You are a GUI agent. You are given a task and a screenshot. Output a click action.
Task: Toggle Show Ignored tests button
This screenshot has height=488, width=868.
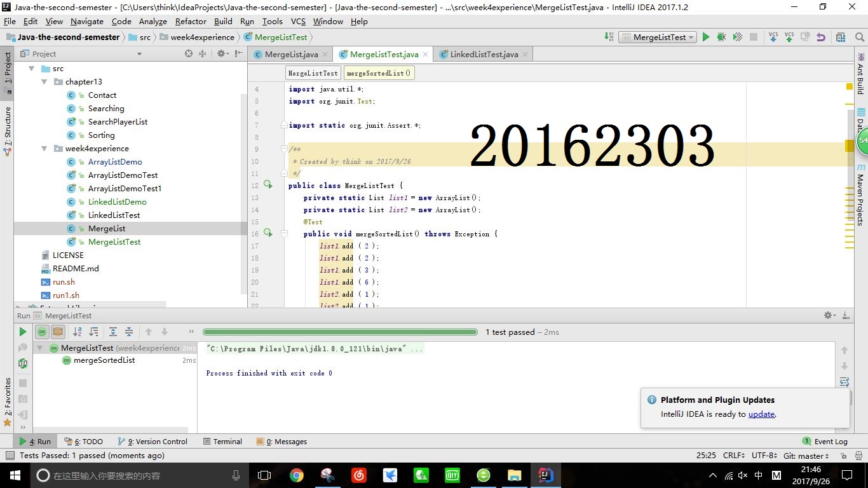click(58, 332)
